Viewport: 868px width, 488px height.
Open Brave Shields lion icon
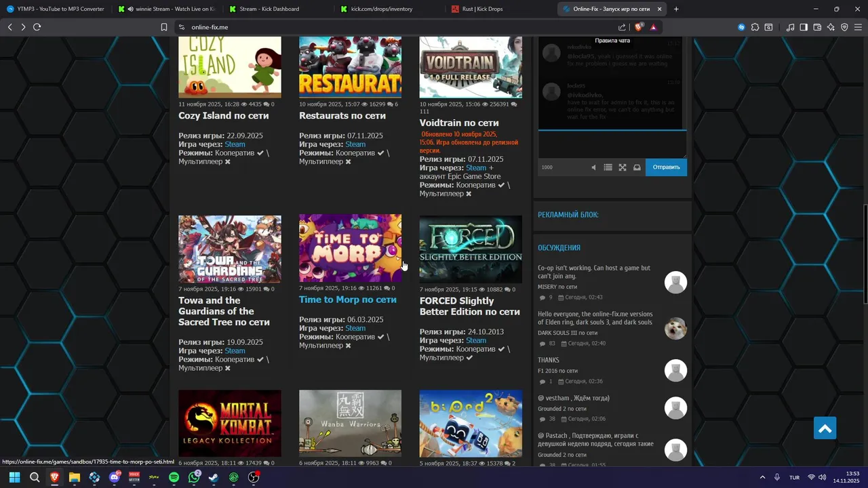(x=638, y=27)
